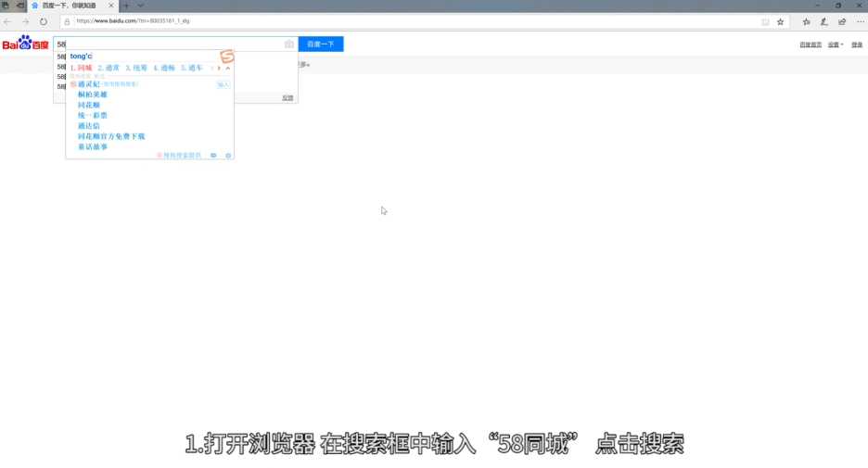Restore down the browser window

(838, 6)
